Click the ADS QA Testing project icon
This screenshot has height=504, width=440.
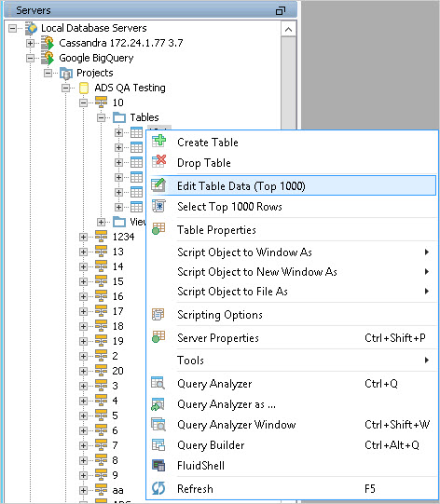coord(84,88)
